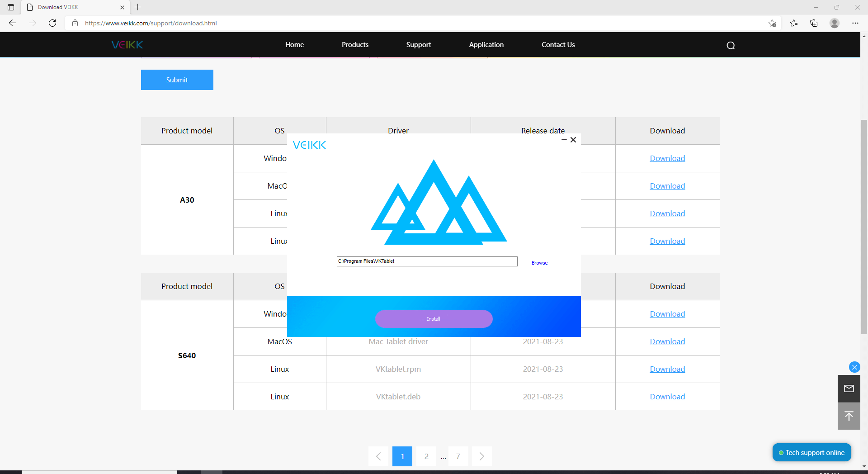This screenshot has height=474, width=868.
Task: Click the Browse link in the installer
Action: tap(539, 263)
